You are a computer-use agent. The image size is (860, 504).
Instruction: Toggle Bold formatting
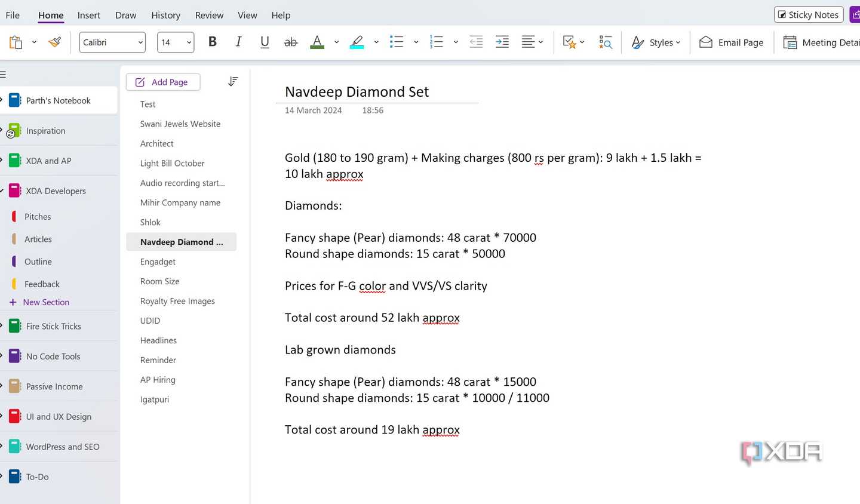pyautogui.click(x=212, y=42)
